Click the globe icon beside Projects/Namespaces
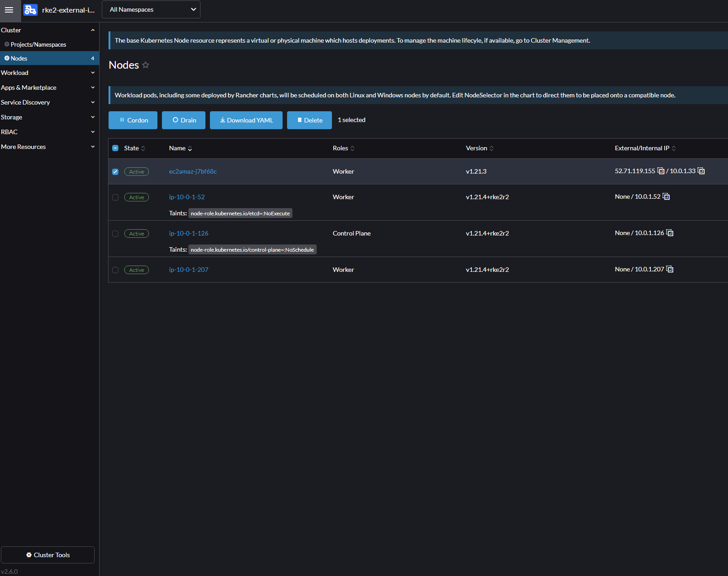 (x=7, y=44)
